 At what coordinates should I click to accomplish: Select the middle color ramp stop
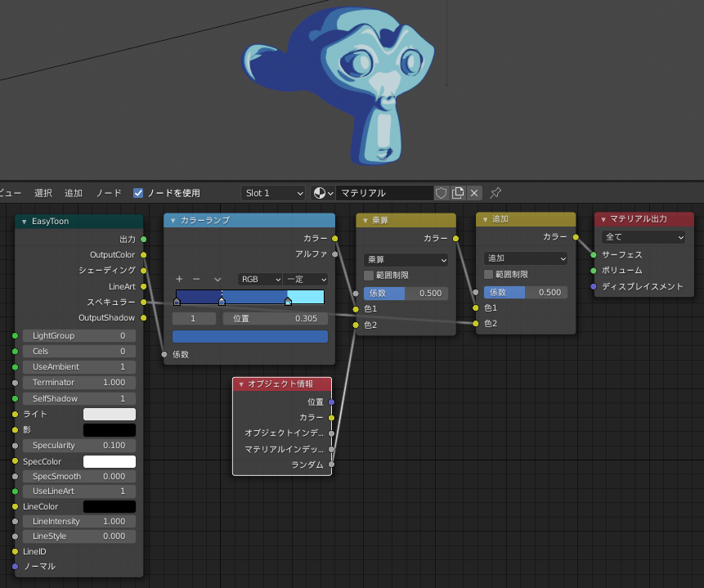[222, 302]
